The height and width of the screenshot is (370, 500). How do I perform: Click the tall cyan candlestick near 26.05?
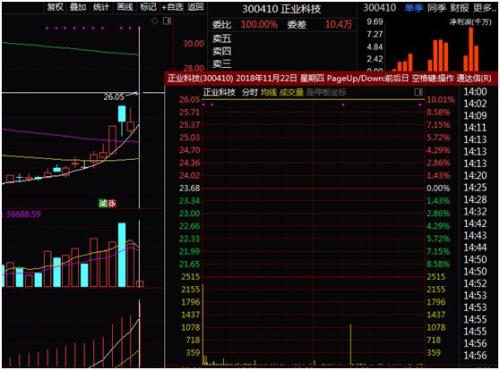[122, 114]
